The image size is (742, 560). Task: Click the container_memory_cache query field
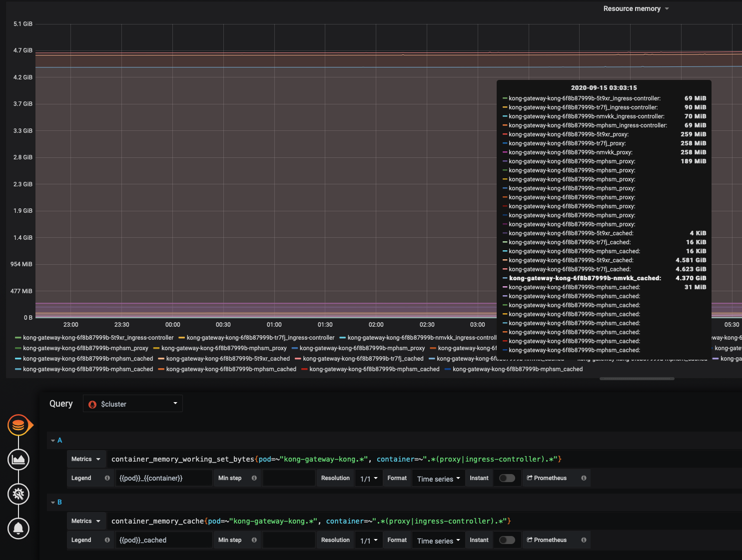pos(424,521)
